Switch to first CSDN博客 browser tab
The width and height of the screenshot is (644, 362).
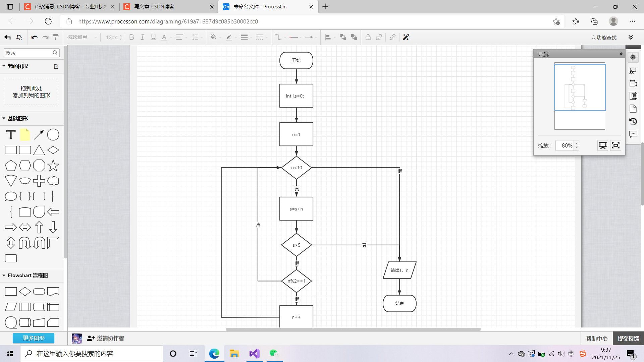point(69,7)
